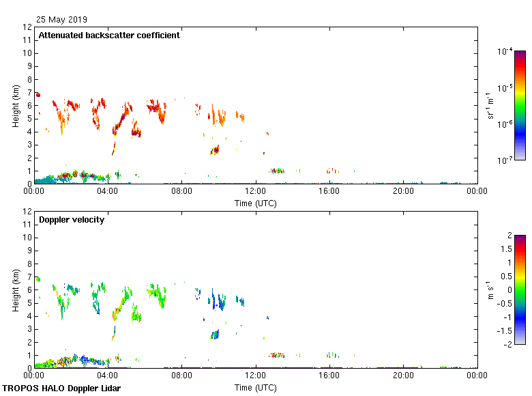Select the "sr⁻¹ m⁻¹" units label
Screen dimensions: 532x396
(x=490, y=106)
